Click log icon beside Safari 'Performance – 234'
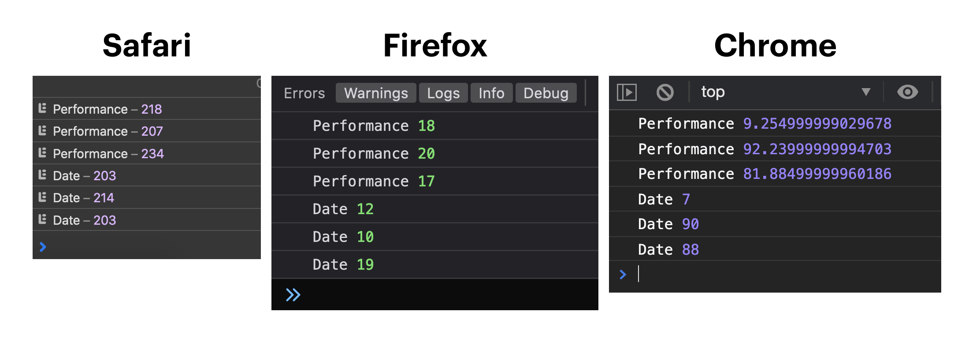Screen dimensions: 980x349 (x=42, y=153)
